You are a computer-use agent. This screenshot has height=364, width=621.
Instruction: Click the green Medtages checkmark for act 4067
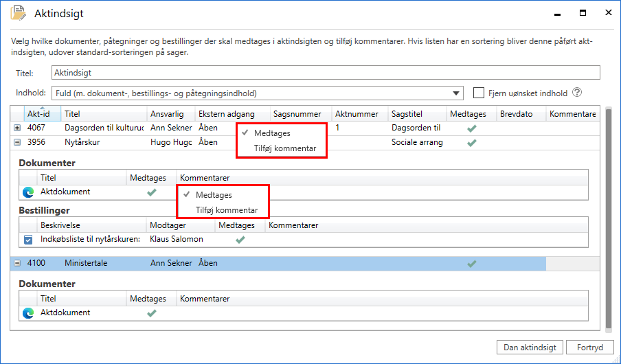click(471, 128)
